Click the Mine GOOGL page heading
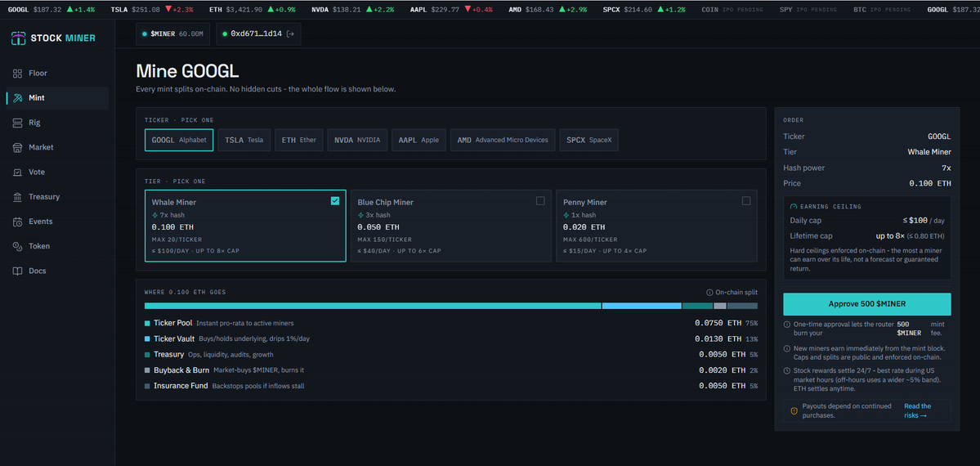 pos(187,70)
